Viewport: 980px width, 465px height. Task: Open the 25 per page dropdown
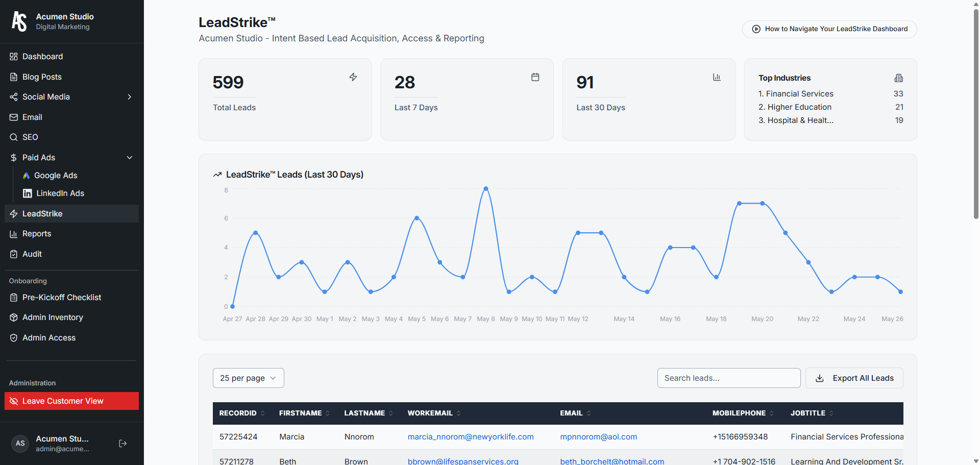coord(249,378)
